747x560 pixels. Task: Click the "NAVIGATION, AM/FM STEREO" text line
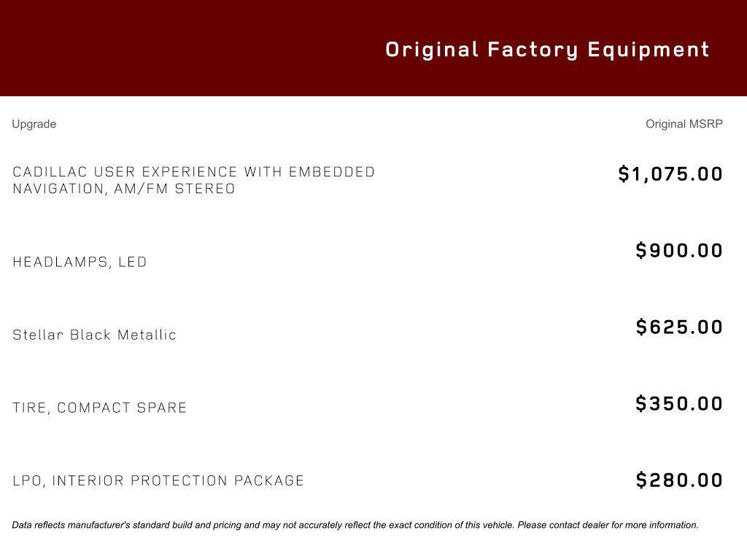(x=124, y=189)
